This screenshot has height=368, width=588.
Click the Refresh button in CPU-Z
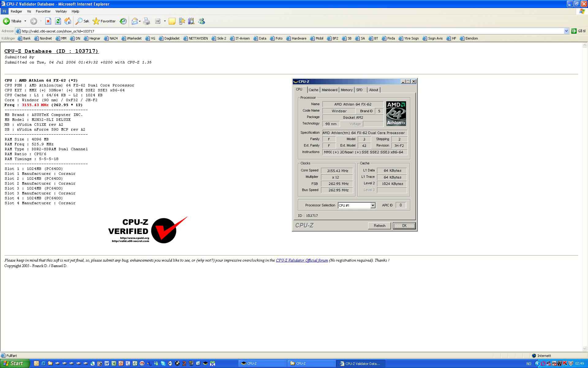(x=379, y=226)
